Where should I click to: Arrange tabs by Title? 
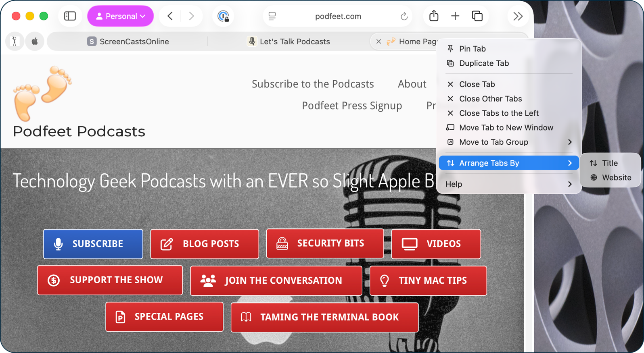click(610, 163)
